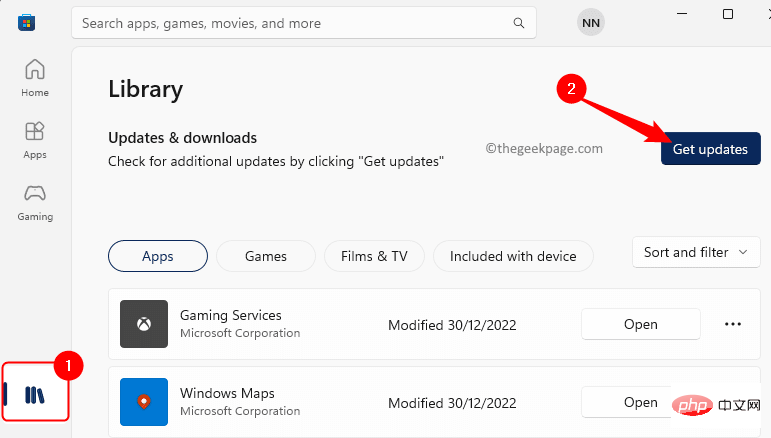Select the Films & TV filter tab
The height and width of the screenshot is (438, 771).
click(x=374, y=256)
